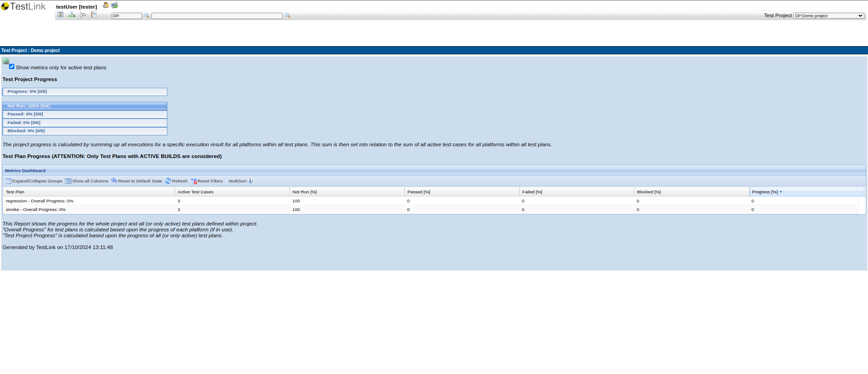Screen dimensions: 868x374
Task: Open the test specification tree icon
Action: 71,15
